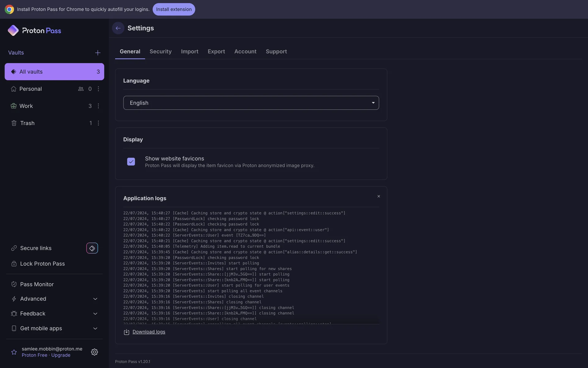The width and height of the screenshot is (588, 368).
Task: Switch to the Security tab
Action: [160, 52]
